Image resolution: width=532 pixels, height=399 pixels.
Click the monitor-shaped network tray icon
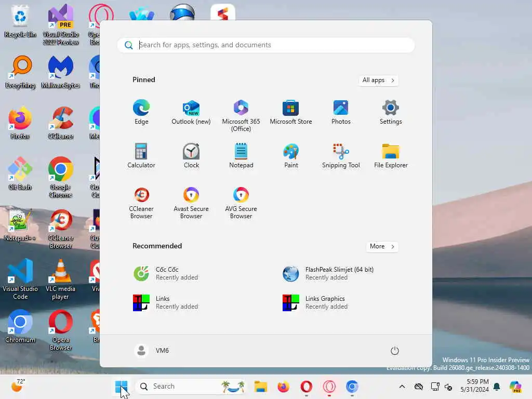[435, 387]
